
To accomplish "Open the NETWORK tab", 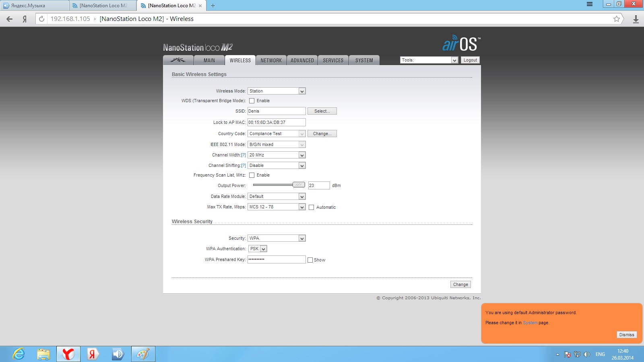I will pos(271,60).
